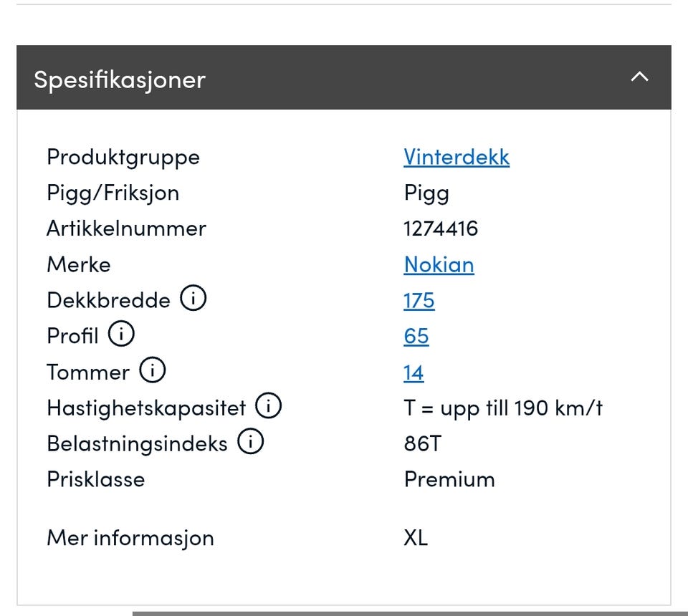Image resolution: width=688 pixels, height=616 pixels.
Task: Click the 175 tire width link
Action: click(x=419, y=300)
